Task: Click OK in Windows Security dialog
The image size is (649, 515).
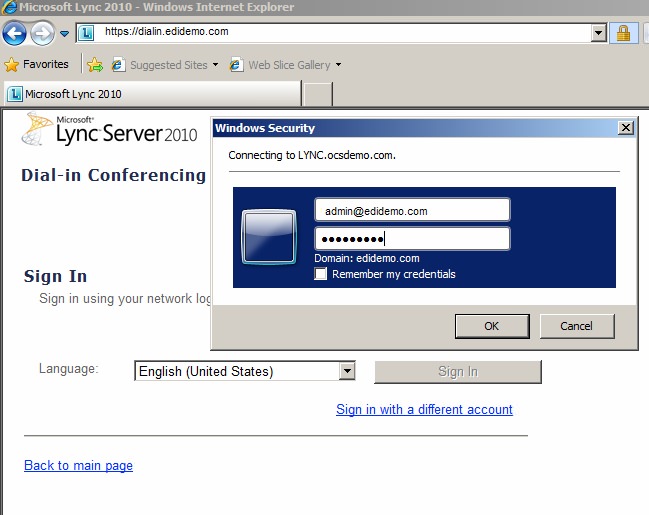Action: tap(492, 326)
